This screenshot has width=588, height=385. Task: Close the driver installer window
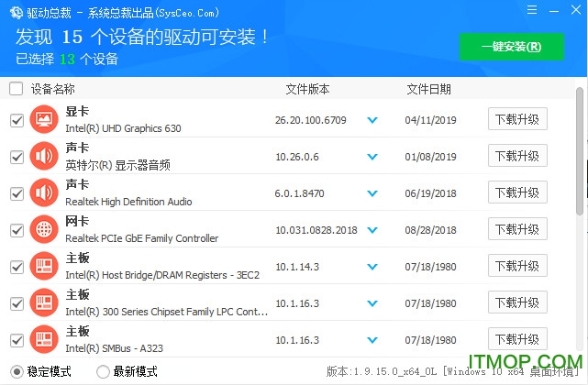pyautogui.click(x=576, y=9)
